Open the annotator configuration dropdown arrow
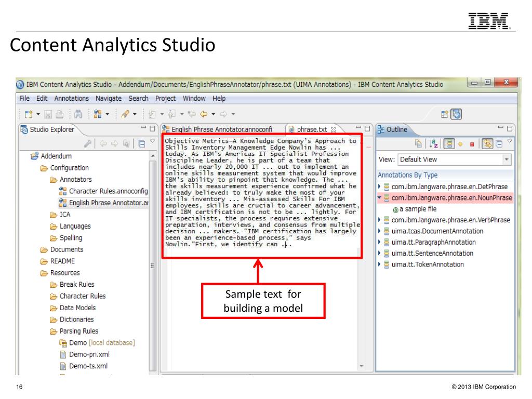The width and height of the screenshot is (532, 399). pos(107,114)
